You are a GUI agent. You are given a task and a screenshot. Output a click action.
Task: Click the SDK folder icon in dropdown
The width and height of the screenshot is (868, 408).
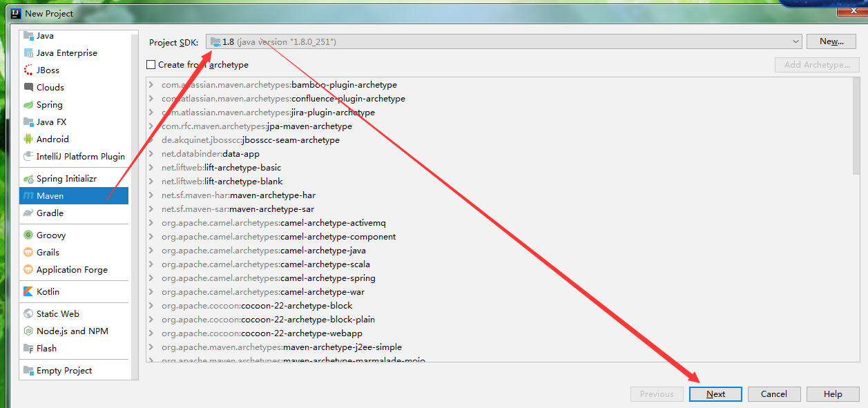point(215,42)
